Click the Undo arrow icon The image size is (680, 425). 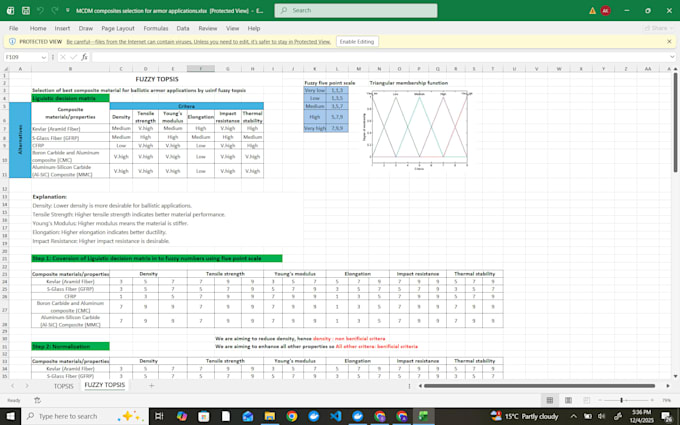coord(40,10)
